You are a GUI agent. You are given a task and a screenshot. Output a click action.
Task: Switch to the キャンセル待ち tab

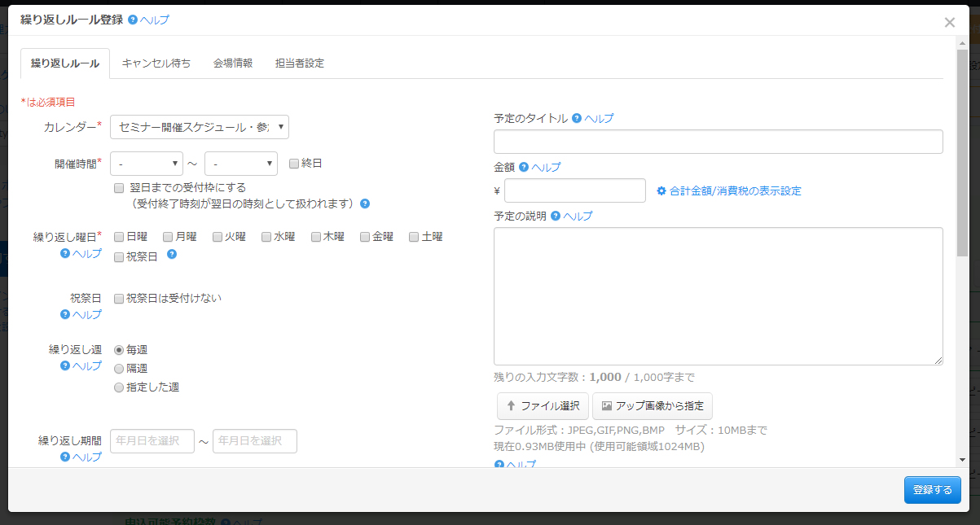(x=156, y=63)
